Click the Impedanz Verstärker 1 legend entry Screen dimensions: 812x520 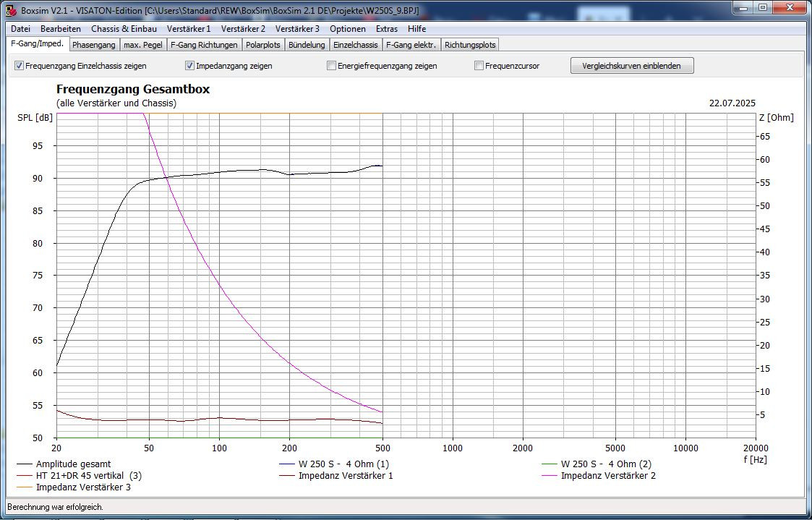pyautogui.click(x=336, y=475)
